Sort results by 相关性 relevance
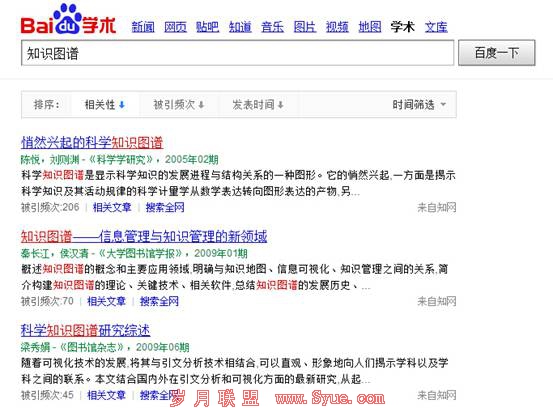This screenshot has height=408, width=553. (x=105, y=105)
